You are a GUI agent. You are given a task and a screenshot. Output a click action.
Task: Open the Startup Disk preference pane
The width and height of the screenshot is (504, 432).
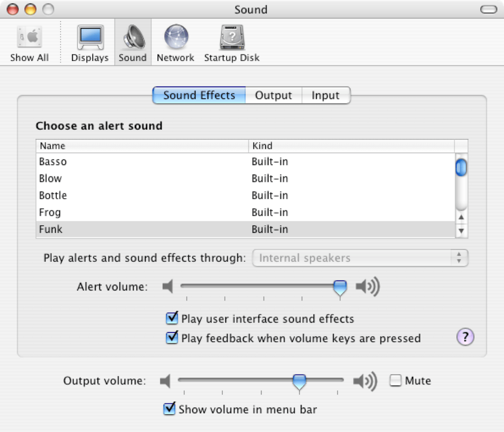pyautogui.click(x=232, y=43)
